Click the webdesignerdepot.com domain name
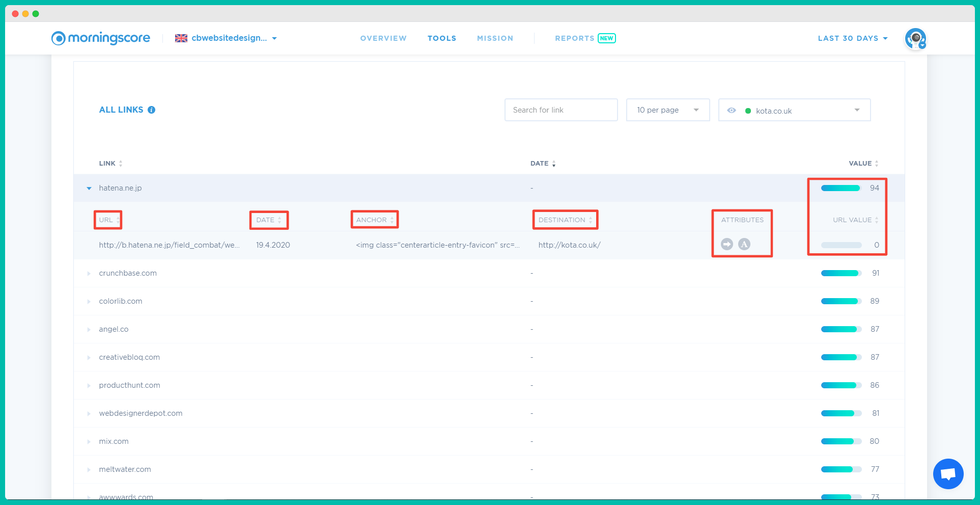980x505 pixels. point(141,413)
